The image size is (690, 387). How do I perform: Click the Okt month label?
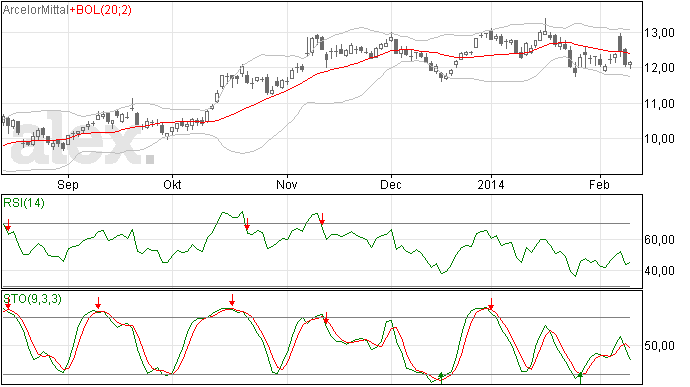[172, 184]
